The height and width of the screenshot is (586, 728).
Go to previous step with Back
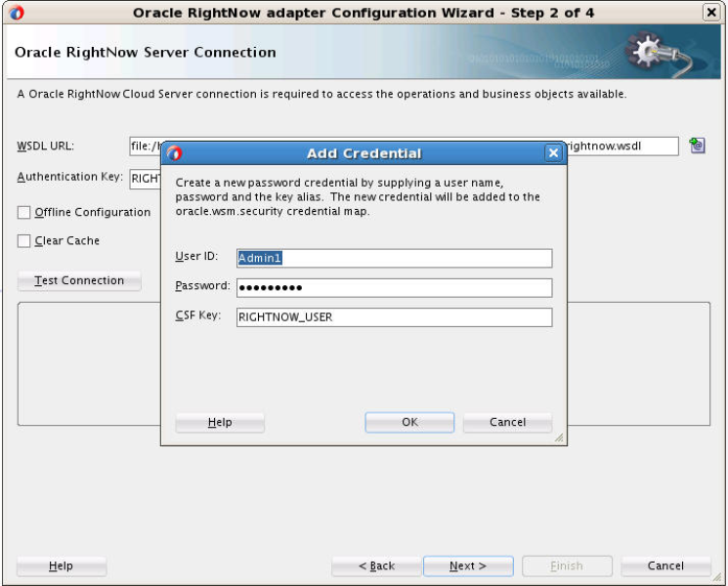coord(376,566)
